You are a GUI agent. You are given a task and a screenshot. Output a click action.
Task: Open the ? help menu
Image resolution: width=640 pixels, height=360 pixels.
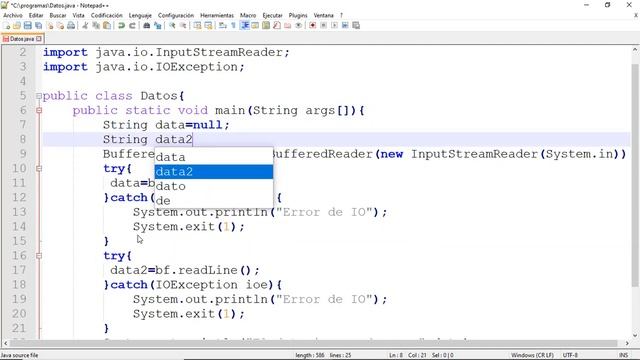click(341, 15)
